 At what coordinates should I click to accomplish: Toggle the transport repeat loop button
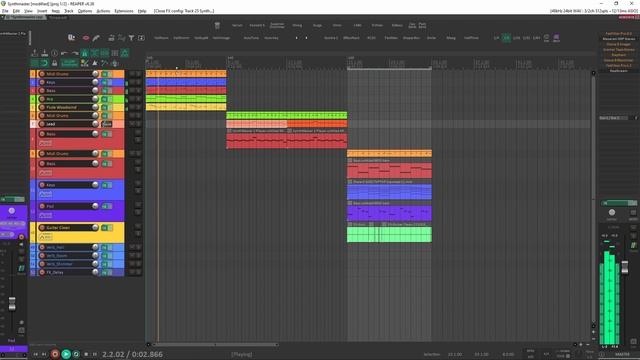click(76, 354)
